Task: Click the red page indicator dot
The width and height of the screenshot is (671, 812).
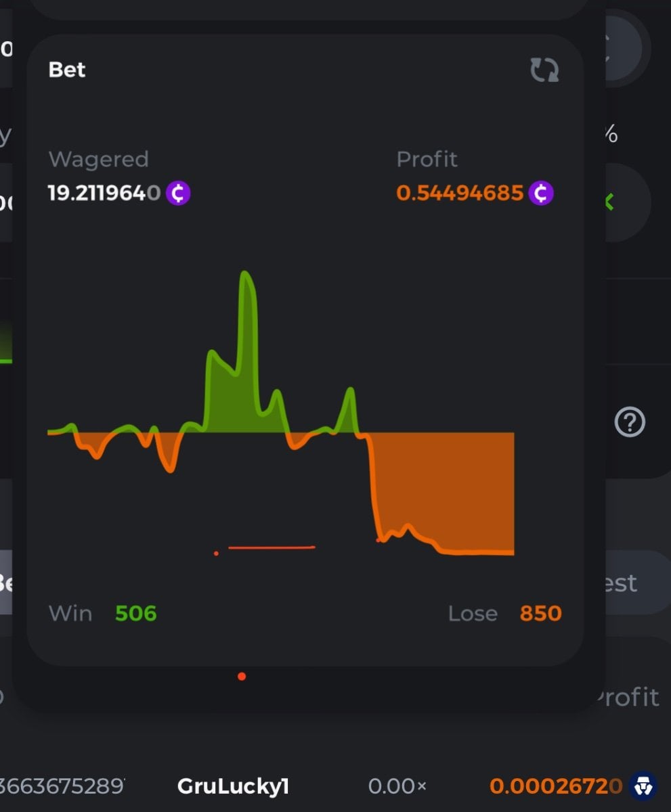Action: pos(242,676)
